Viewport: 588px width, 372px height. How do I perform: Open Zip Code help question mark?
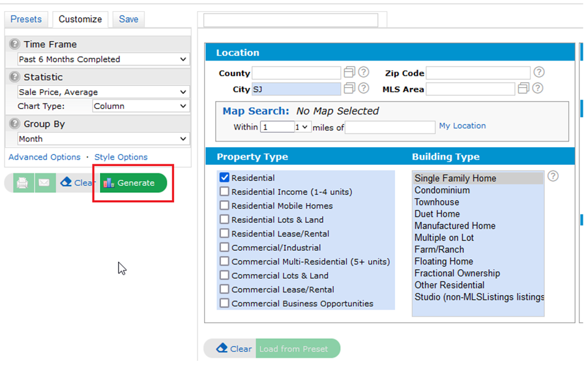click(x=539, y=72)
